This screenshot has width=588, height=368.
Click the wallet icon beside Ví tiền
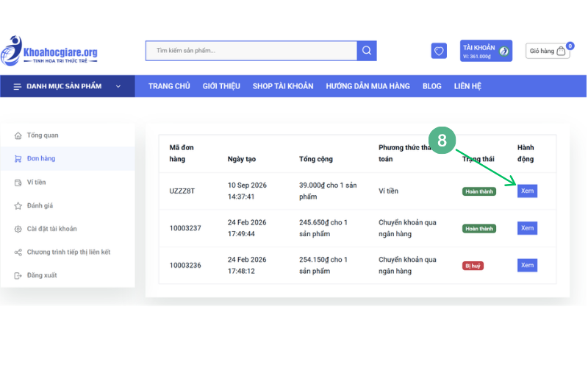pos(18,183)
